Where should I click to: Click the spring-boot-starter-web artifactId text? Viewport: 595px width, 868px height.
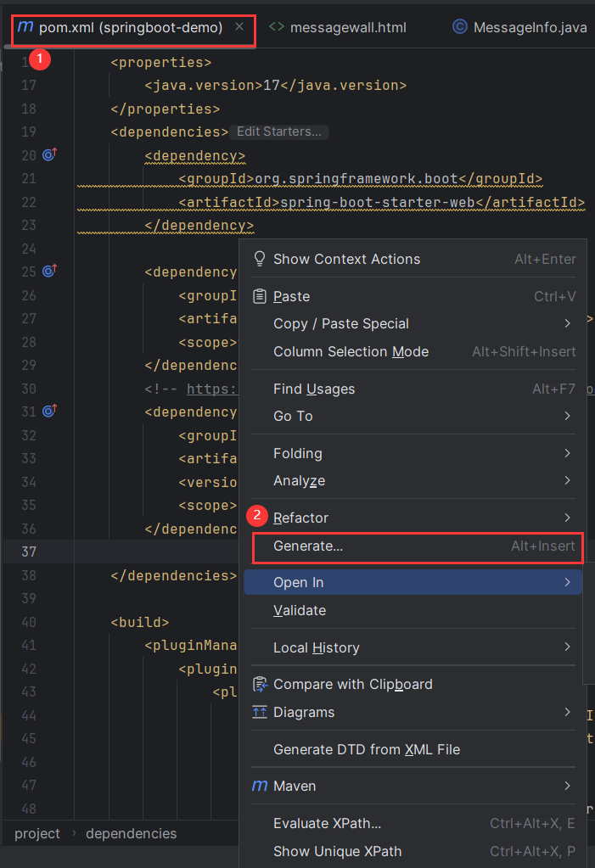point(378,202)
